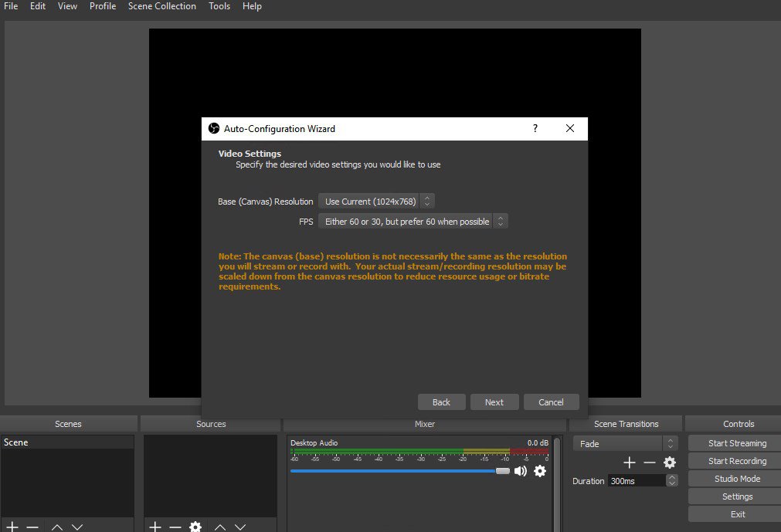This screenshot has height=532, width=781.
Task: Add a source using the plus icon
Action: tap(155, 527)
